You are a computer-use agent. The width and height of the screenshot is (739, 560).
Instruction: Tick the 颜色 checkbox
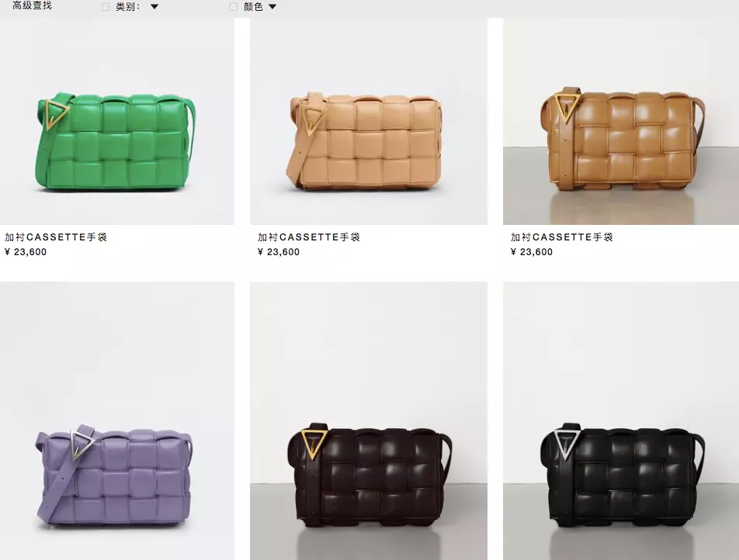(x=234, y=7)
